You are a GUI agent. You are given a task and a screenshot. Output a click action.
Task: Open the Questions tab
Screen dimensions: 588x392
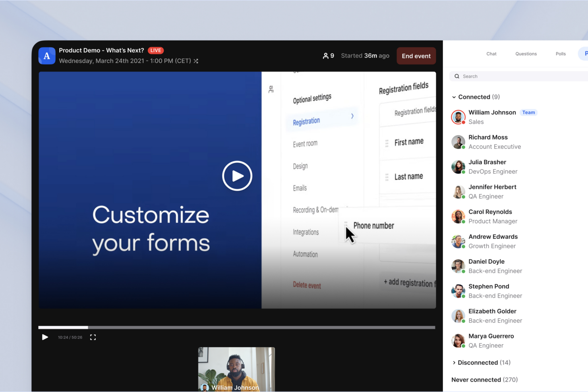(x=526, y=54)
